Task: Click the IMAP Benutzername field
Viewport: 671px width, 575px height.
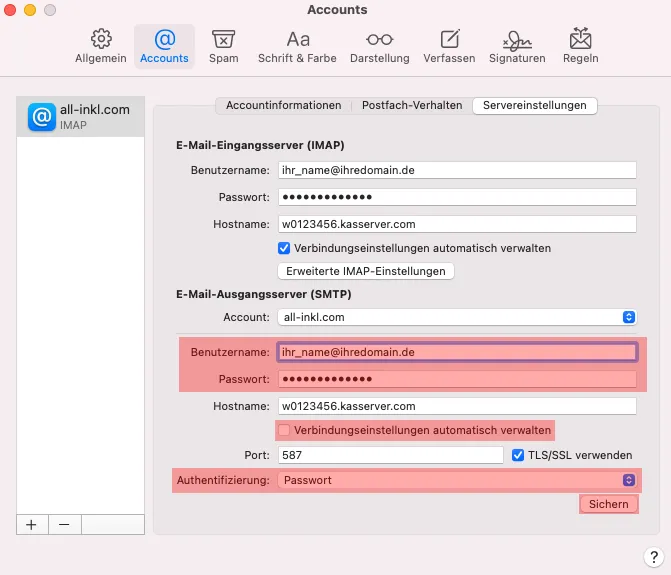Action: coord(457,170)
